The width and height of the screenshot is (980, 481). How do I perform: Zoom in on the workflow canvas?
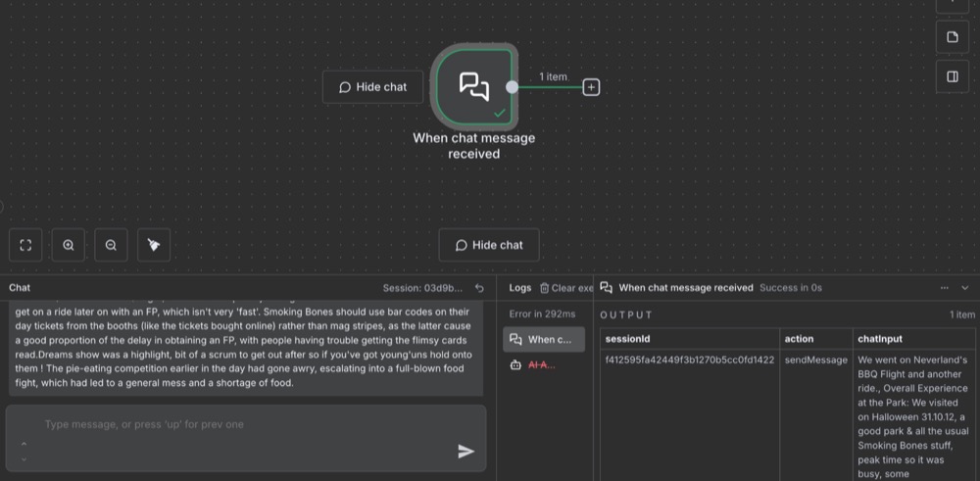coord(69,245)
